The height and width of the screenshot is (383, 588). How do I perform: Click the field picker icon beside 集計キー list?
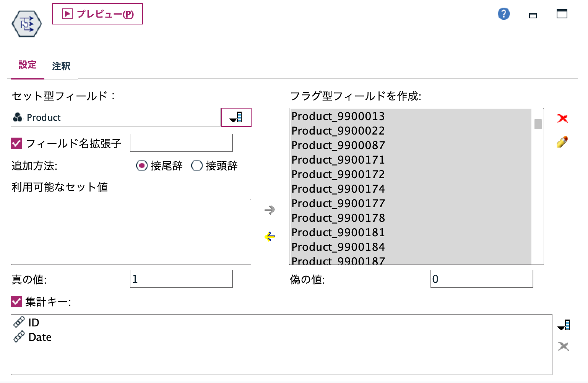(x=564, y=325)
